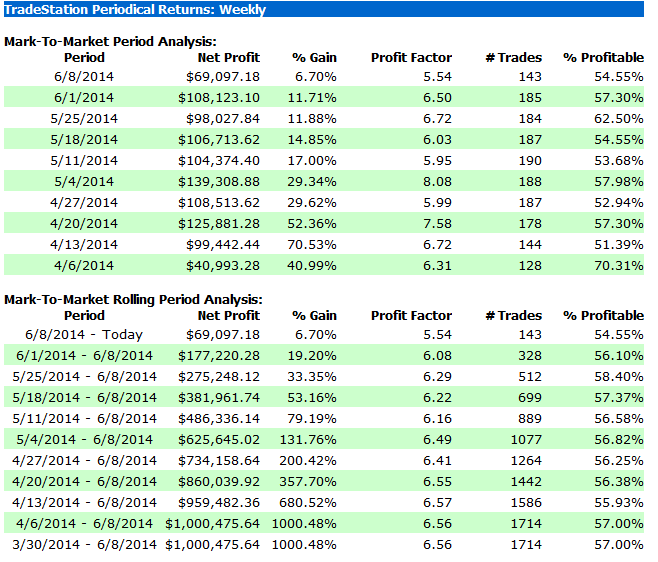Select net profit $125,881.28
This screenshot has height=562, width=658.
coord(219,224)
